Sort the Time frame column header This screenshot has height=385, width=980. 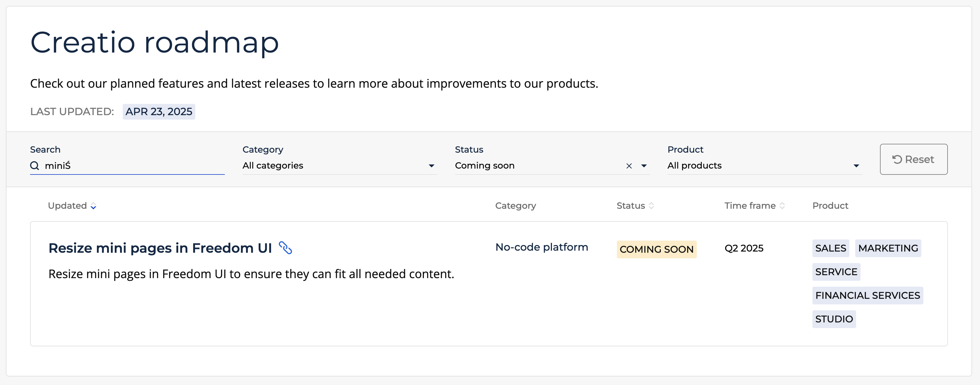click(754, 205)
